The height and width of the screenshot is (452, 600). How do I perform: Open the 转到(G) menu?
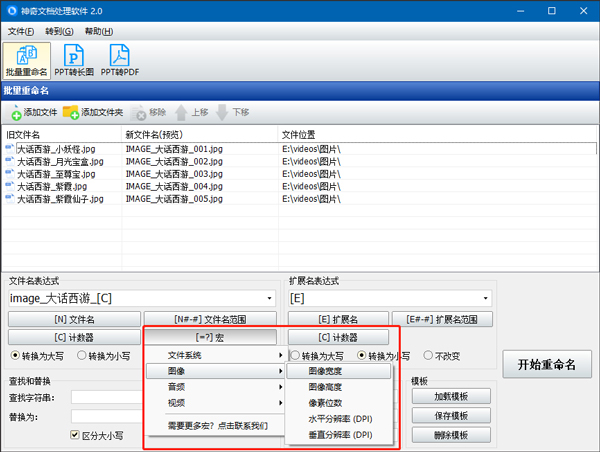59,31
